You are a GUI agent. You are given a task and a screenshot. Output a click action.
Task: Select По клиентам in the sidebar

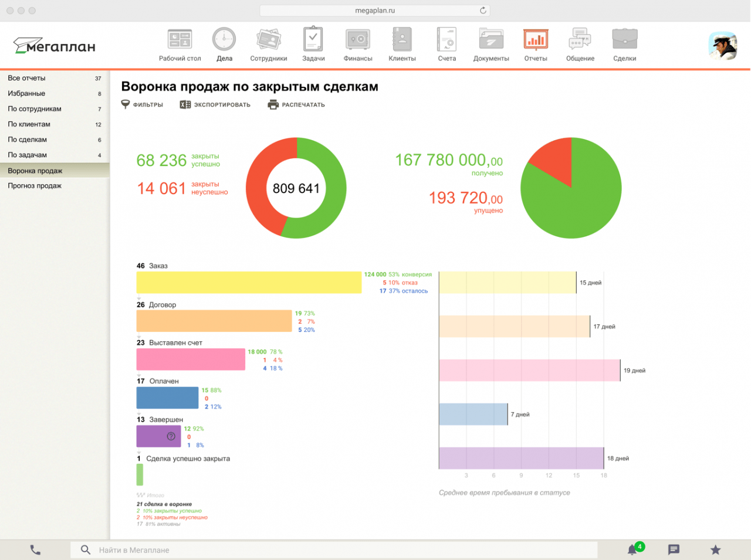point(55,124)
